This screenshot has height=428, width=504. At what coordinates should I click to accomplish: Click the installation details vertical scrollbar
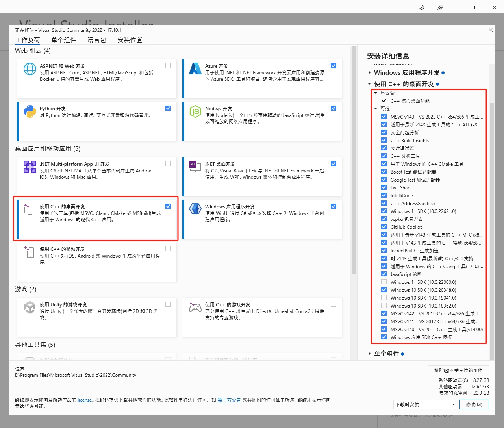click(x=492, y=231)
